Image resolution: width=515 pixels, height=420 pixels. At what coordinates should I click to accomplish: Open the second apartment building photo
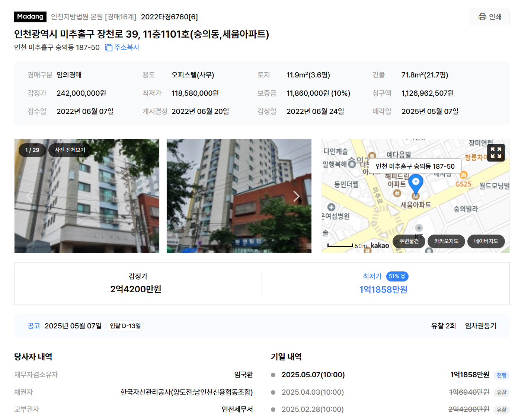point(239,196)
